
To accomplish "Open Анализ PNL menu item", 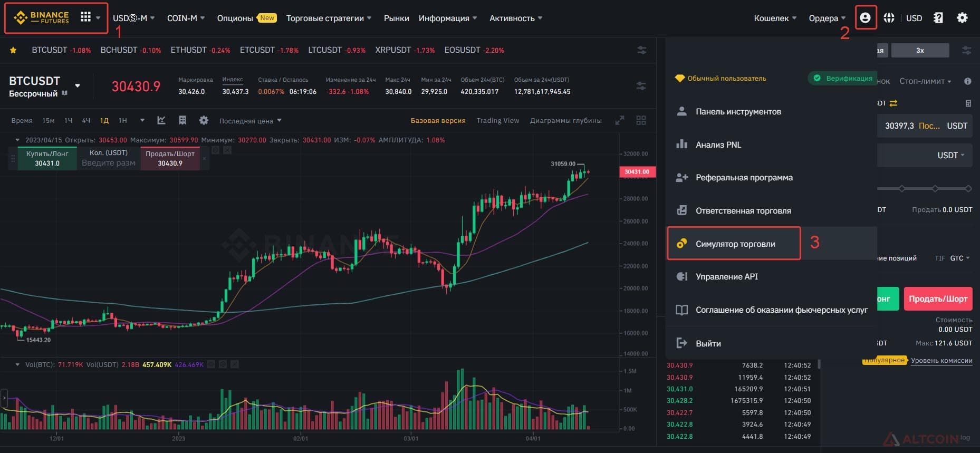I will click(x=718, y=144).
